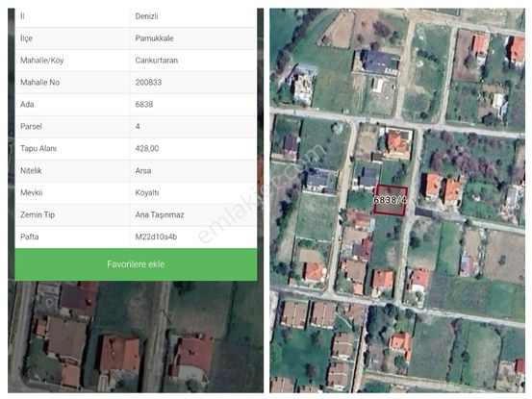
Task: Select the Tapu Alanı value 428,00
Action: (x=146, y=148)
